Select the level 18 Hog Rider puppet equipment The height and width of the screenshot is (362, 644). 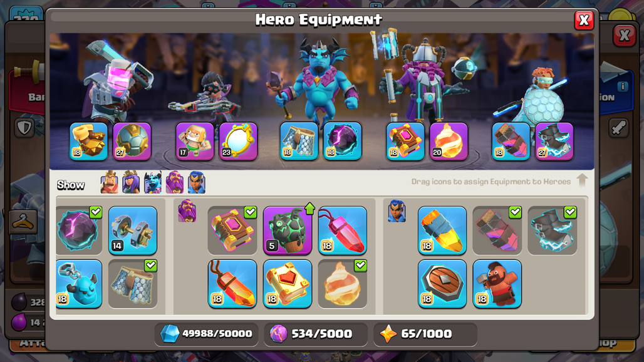click(497, 284)
